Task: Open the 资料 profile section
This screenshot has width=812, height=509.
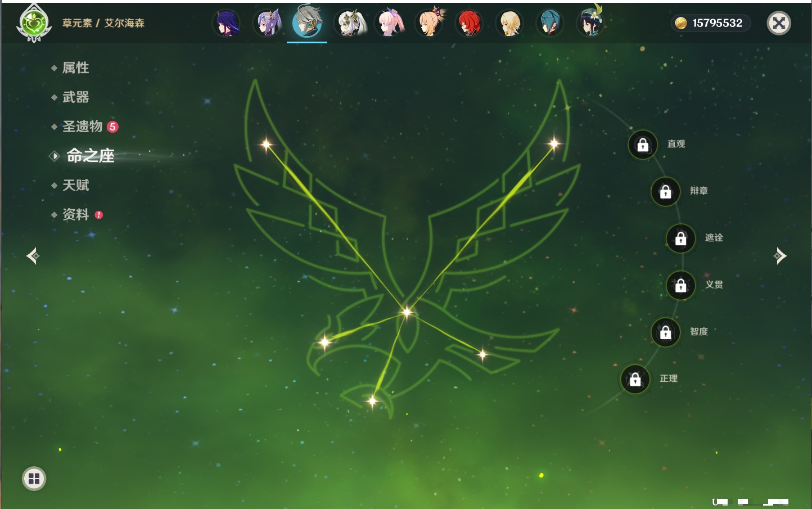Action: (x=75, y=214)
